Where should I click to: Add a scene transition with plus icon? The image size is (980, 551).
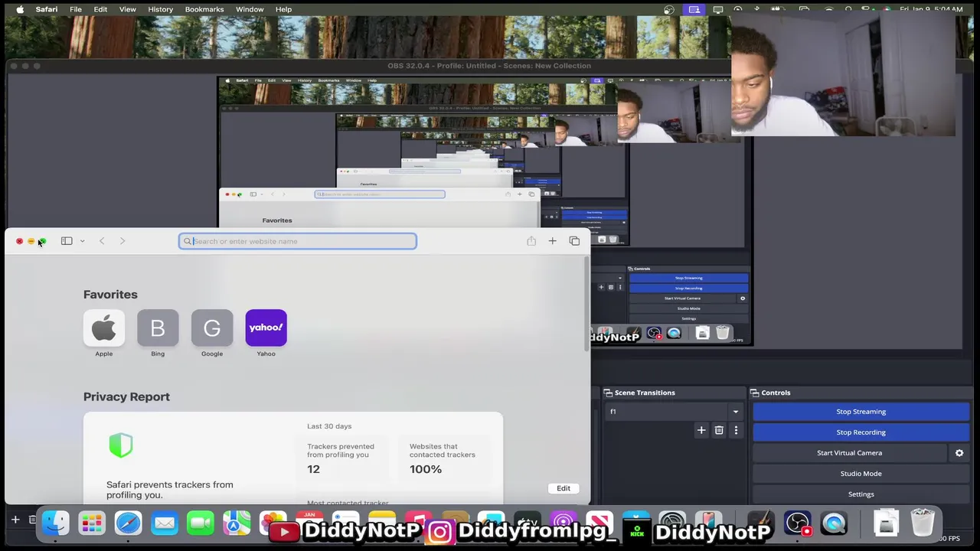tap(701, 431)
